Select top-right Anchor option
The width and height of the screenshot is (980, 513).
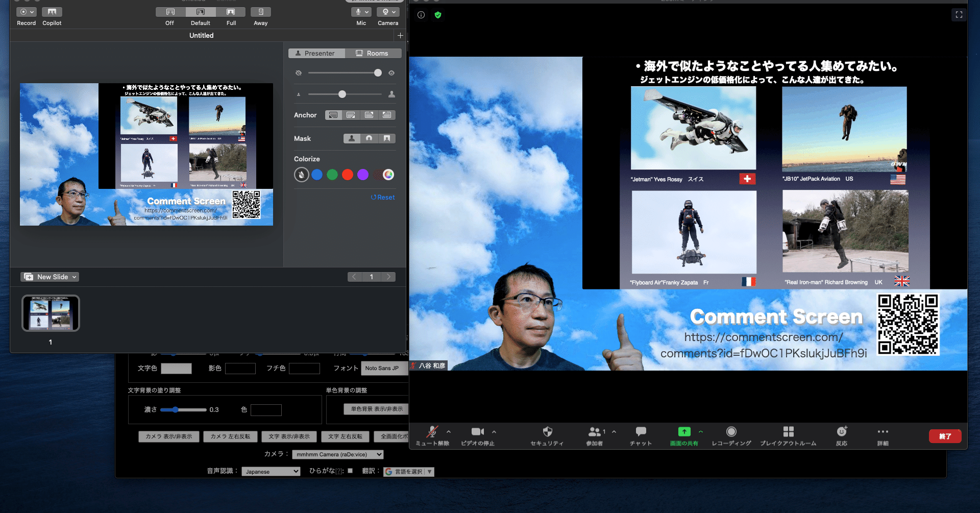coord(369,115)
